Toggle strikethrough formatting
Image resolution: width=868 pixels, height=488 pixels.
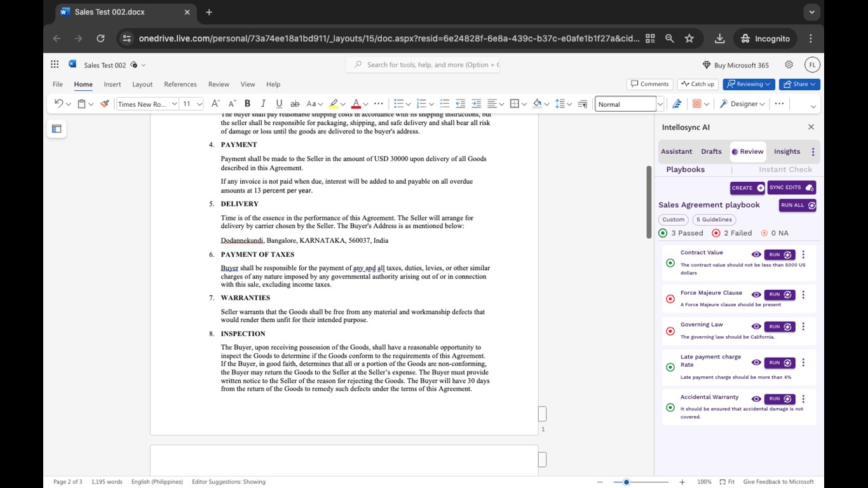click(295, 104)
